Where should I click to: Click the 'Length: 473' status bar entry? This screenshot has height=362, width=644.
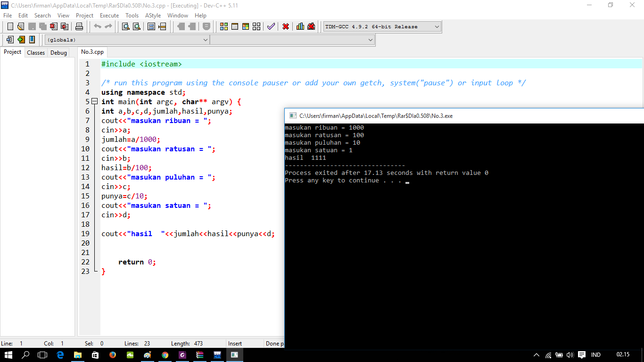tap(187, 344)
